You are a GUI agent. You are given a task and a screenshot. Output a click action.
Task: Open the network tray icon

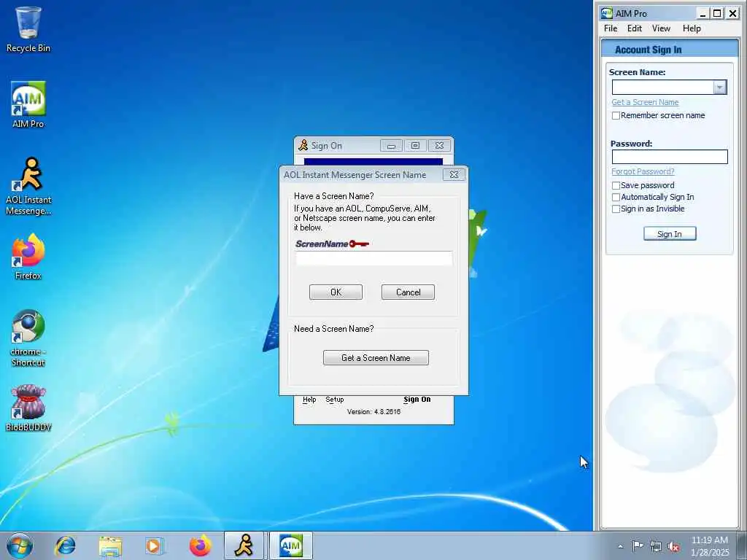pos(656,546)
